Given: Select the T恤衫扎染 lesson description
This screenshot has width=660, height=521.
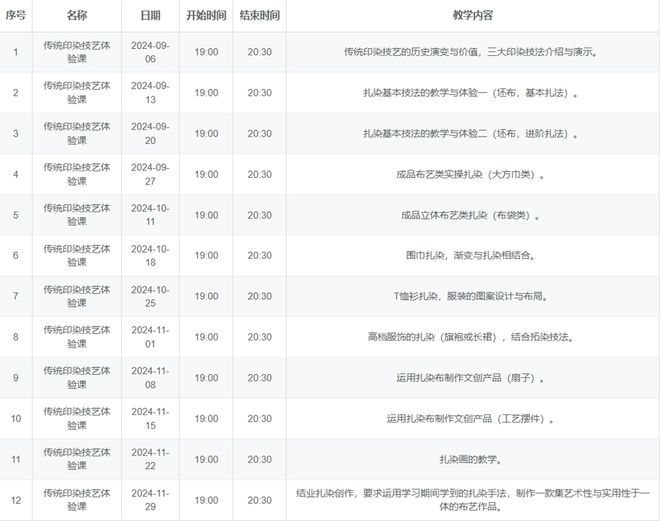Looking at the screenshot, I should [471, 297].
